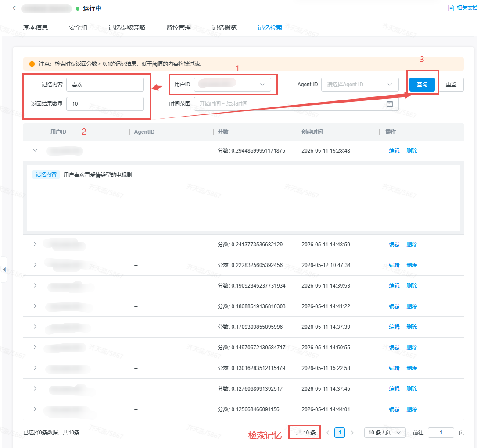Delete the memory created 2026-05-11 15:28:48
Viewport: 477px width, 448px height.
(412, 151)
